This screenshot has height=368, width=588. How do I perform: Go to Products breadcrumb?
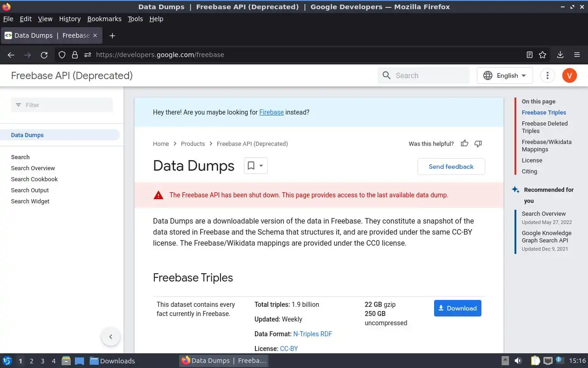[x=193, y=144]
